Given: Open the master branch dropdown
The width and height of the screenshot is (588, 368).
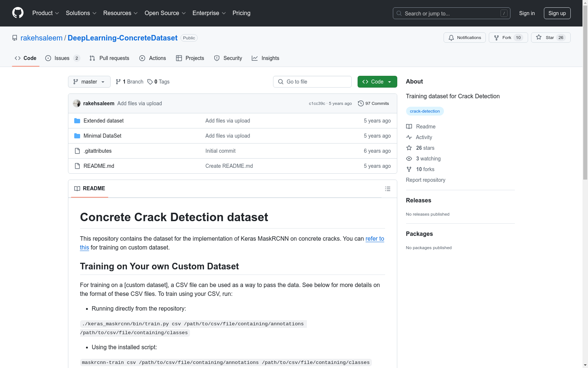Looking at the screenshot, I should point(89,82).
